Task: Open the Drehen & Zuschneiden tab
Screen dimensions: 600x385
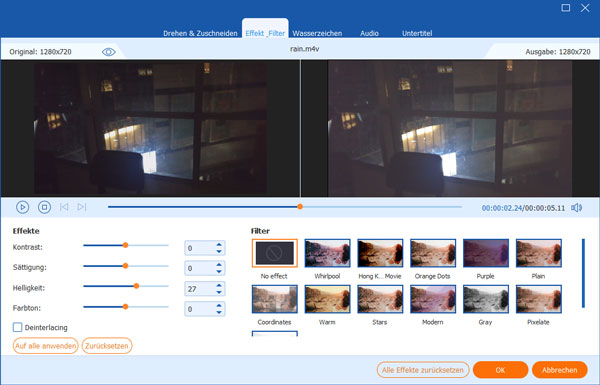Action: (200, 33)
